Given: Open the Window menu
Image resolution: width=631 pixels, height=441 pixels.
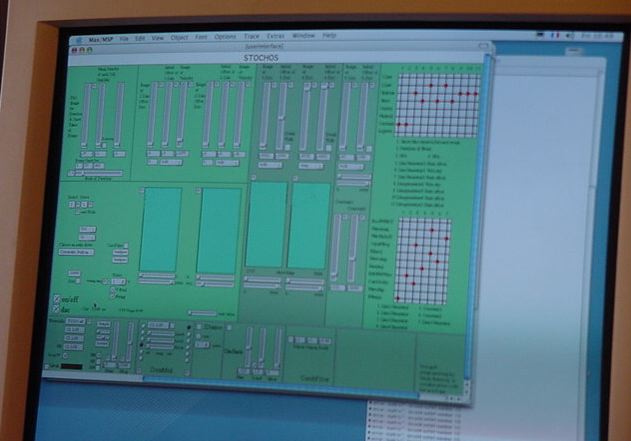Looking at the screenshot, I should [303, 35].
